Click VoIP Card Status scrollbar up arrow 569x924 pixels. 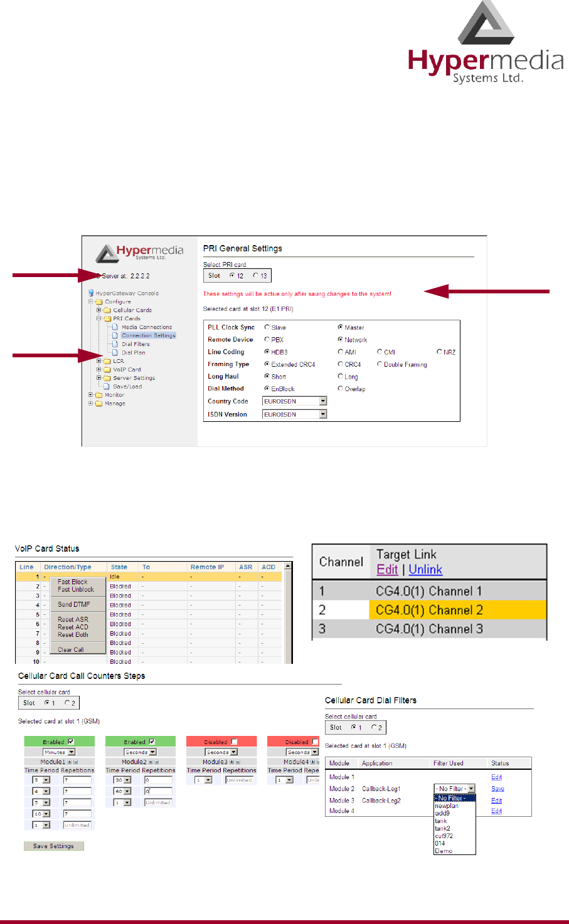click(x=288, y=566)
